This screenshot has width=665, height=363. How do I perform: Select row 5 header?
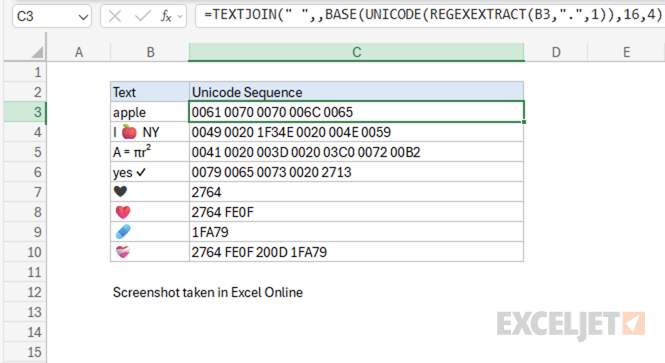coord(25,152)
